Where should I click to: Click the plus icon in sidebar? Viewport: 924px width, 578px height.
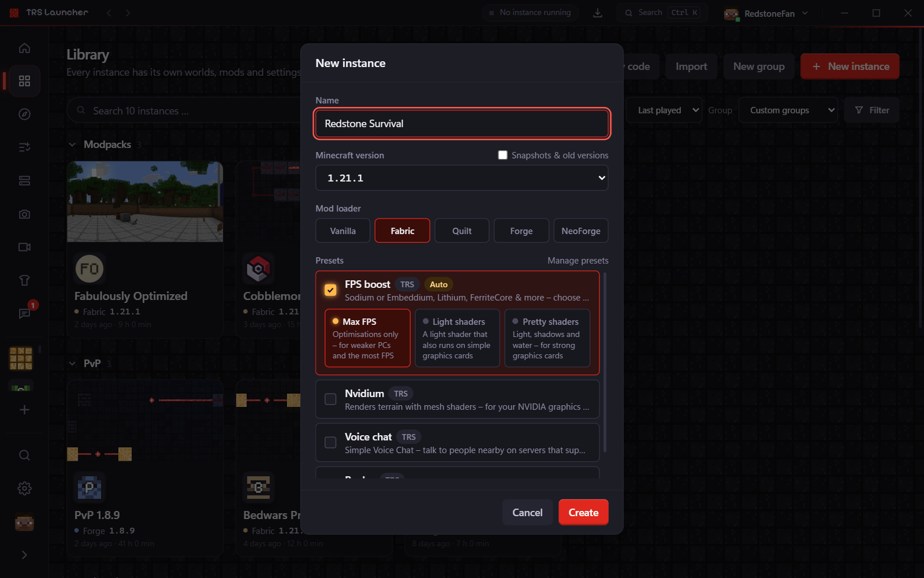(24, 410)
